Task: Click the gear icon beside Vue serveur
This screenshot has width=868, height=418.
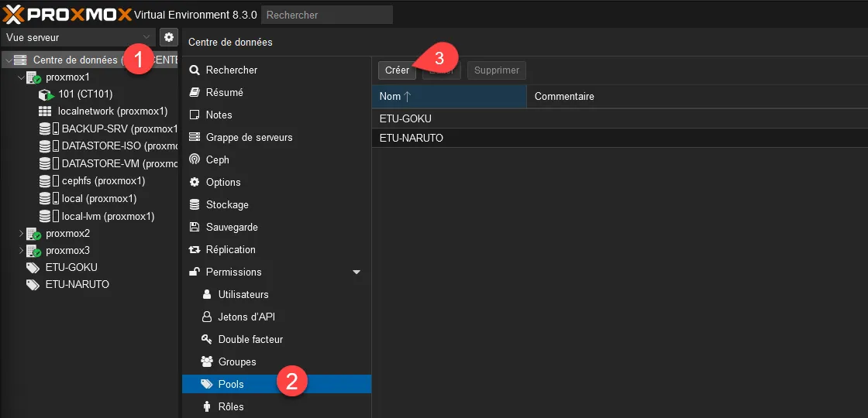Action: pos(169,37)
